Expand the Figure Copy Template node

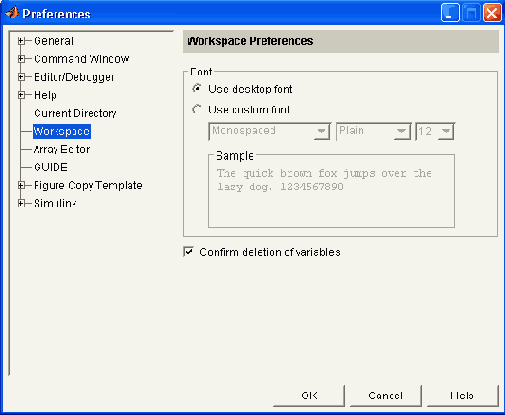(21, 185)
